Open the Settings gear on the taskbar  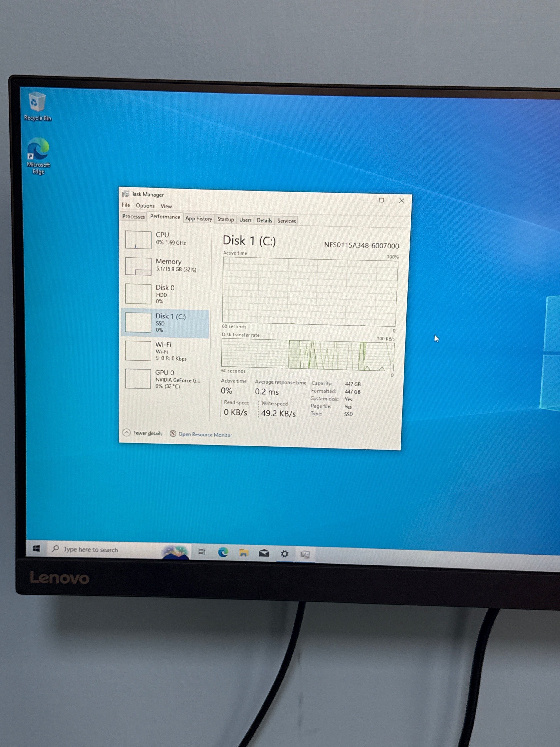click(285, 554)
